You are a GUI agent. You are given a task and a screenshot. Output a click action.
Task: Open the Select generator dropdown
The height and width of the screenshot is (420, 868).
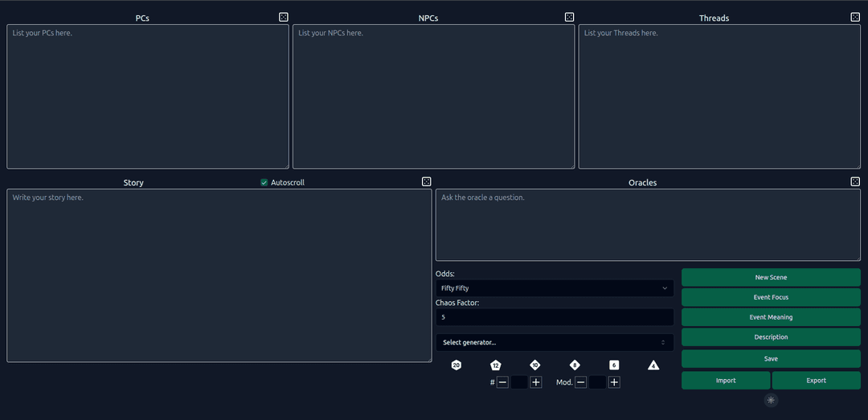point(555,342)
